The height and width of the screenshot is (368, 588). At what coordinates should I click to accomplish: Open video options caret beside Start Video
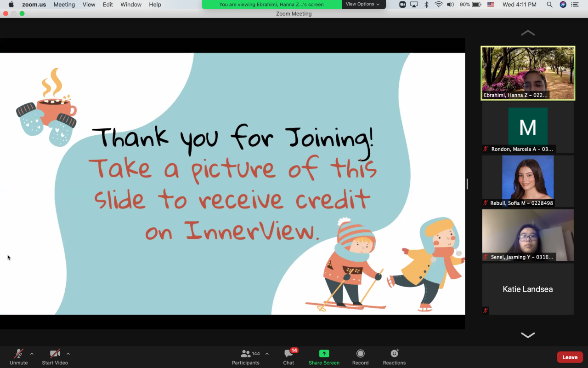coord(68,354)
